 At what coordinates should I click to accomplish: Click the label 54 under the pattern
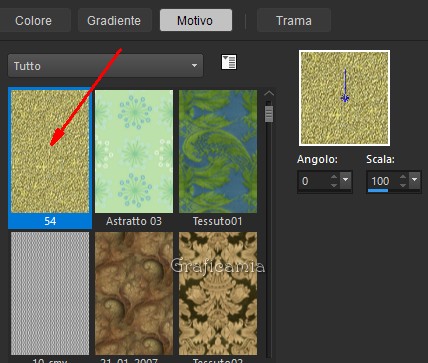[x=50, y=221]
